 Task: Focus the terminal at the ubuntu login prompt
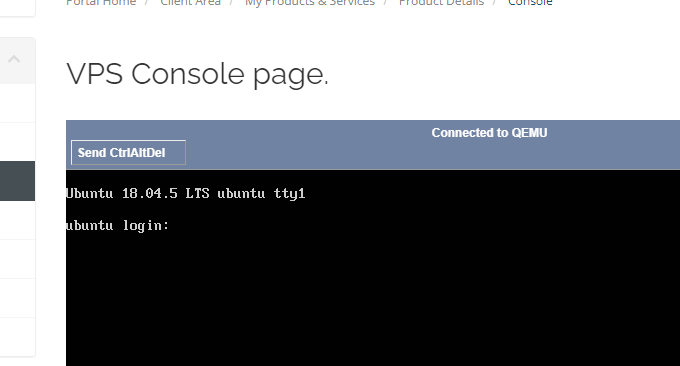[x=118, y=225]
